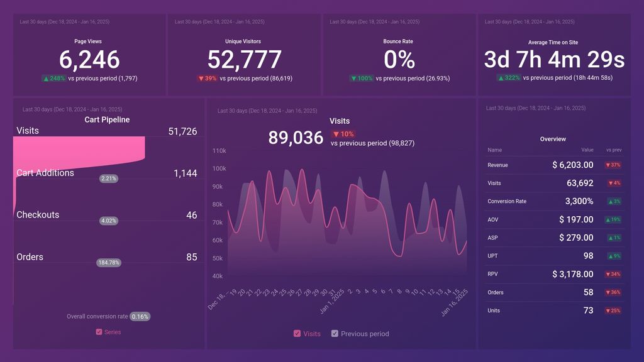Click the Name column header in Overview
This screenshot has height=362, width=644.
tap(494, 150)
